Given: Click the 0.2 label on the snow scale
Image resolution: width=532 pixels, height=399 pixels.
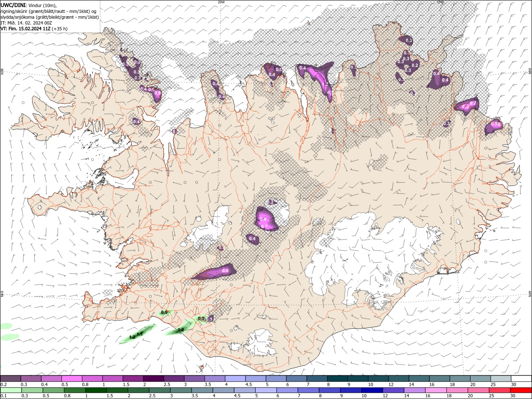Looking at the screenshot, I should [x=3, y=384].
